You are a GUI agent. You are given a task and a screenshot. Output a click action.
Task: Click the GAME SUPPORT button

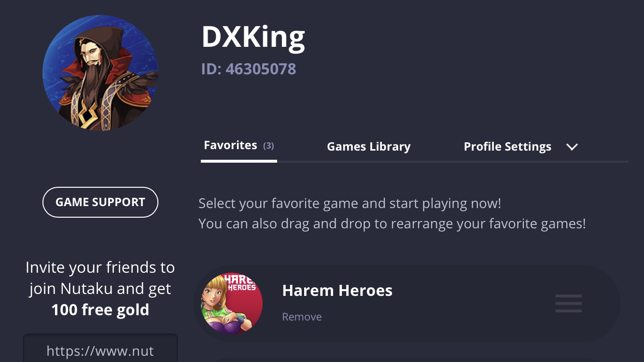click(100, 202)
